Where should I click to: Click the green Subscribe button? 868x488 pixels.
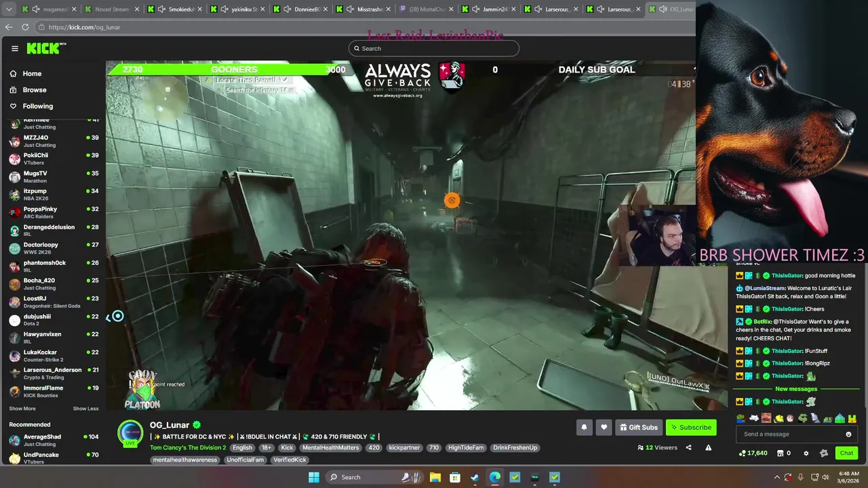tap(691, 427)
